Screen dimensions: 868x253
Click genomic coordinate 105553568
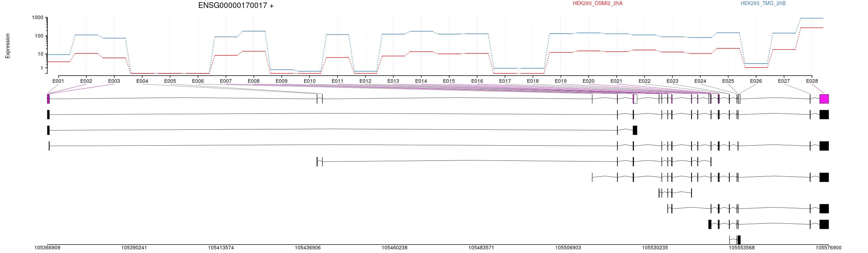(x=742, y=248)
